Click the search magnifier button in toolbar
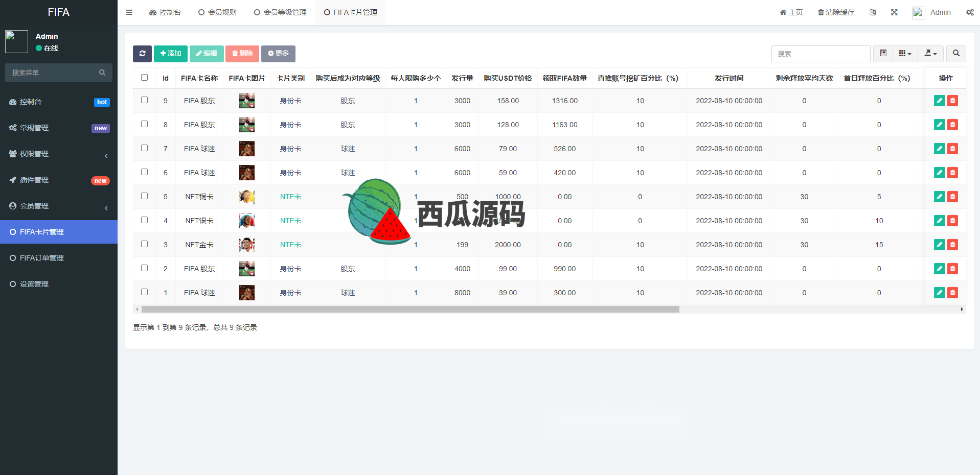Screen dimensions: 980x475 click(x=956, y=54)
